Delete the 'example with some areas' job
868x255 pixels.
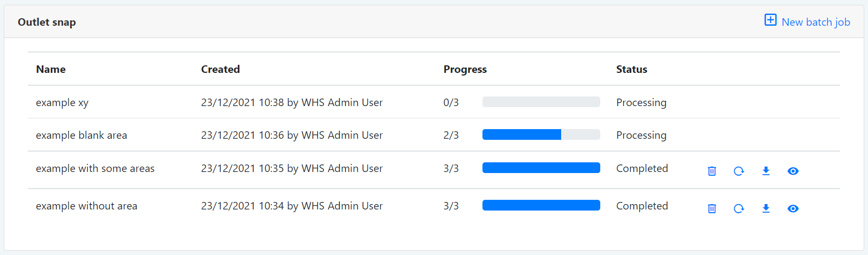click(x=712, y=171)
